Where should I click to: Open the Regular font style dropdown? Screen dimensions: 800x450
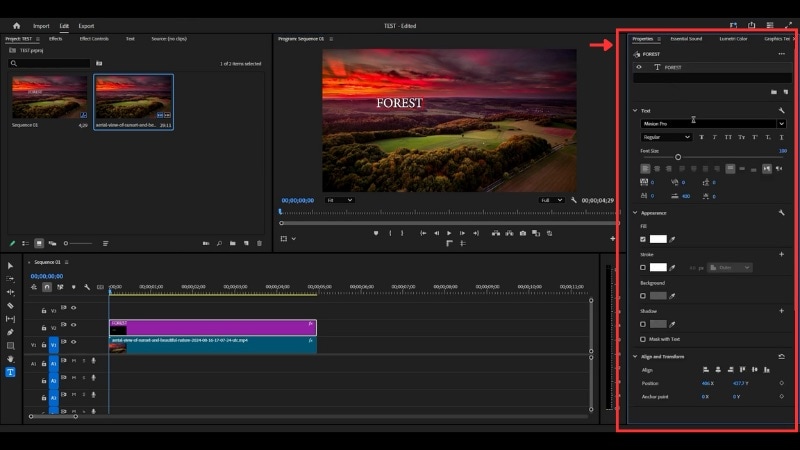tap(666, 137)
